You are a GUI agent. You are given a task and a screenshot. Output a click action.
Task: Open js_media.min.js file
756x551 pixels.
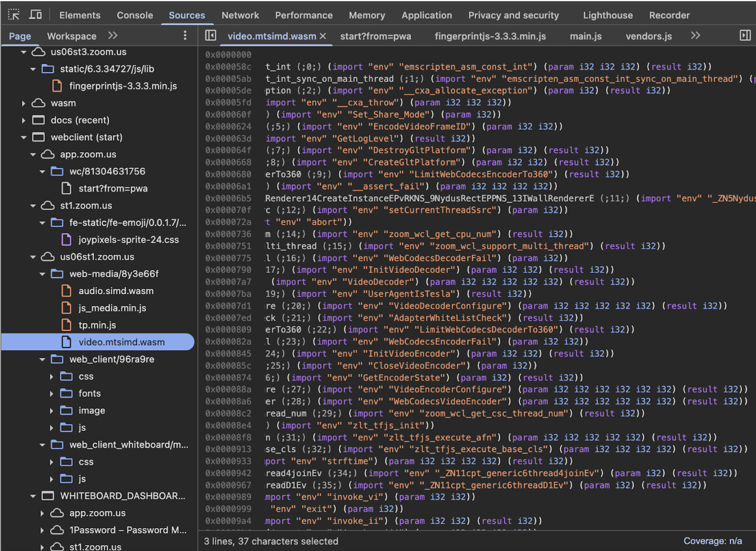pos(112,308)
